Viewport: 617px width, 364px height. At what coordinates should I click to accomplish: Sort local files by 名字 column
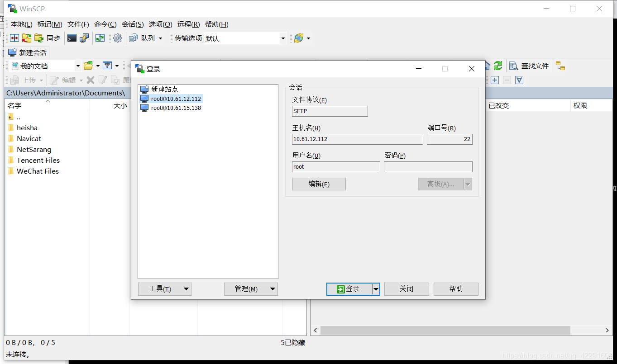pyautogui.click(x=48, y=105)
